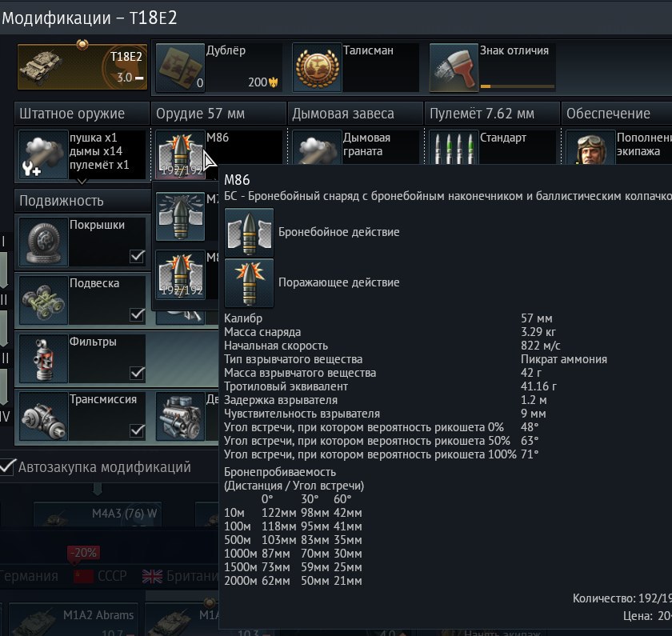Screen dimensions: 672x636
Task: Toggle the Фильтры checkbox
Action: click(x=137, y=373)
